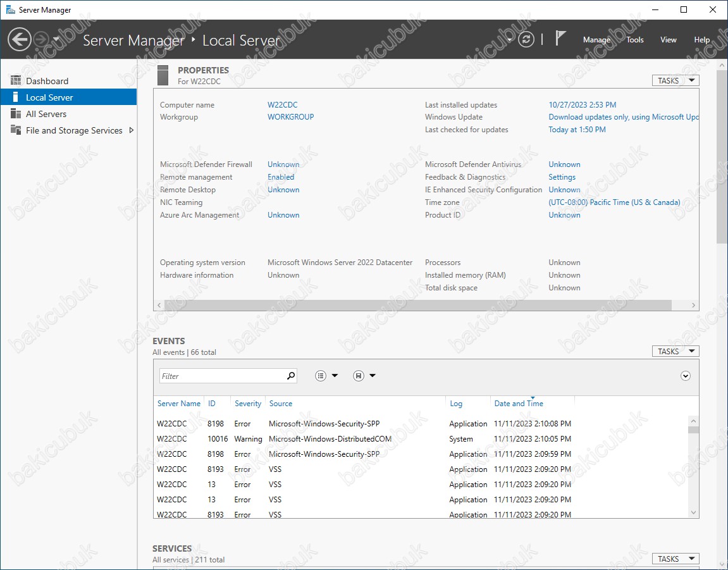This screenshot has height=570, width=728.
Task: Select Local Server in the sidebar
Action: tap(69, 97)
